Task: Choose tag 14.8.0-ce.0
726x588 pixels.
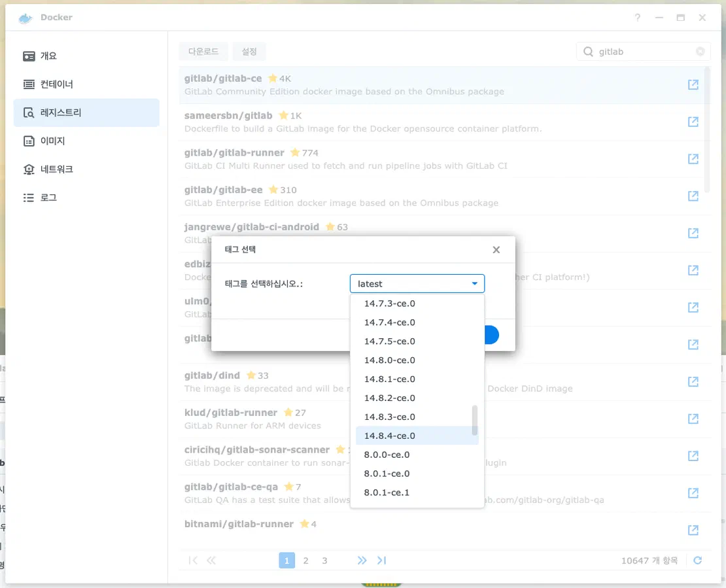Action: (417, 360)
